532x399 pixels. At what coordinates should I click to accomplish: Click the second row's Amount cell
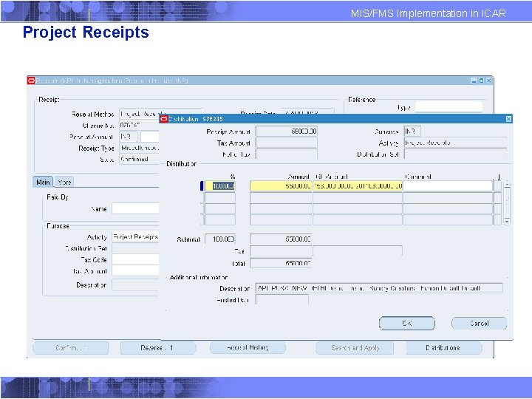click(281, 197)
